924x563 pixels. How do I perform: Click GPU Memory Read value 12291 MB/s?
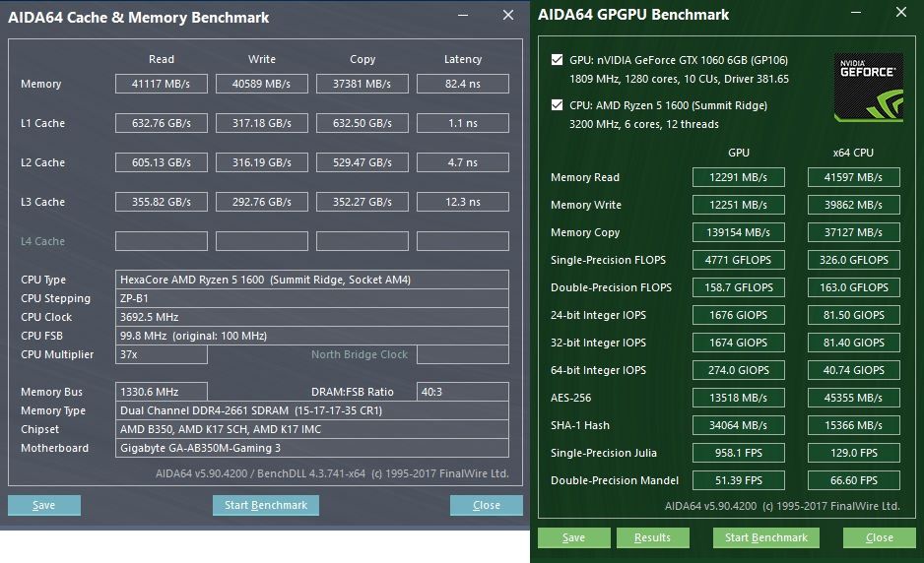(739, 177)
